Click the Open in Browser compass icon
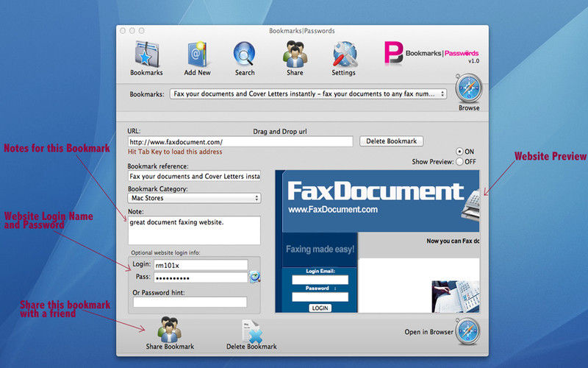588x368 pixels. [467, 332]
